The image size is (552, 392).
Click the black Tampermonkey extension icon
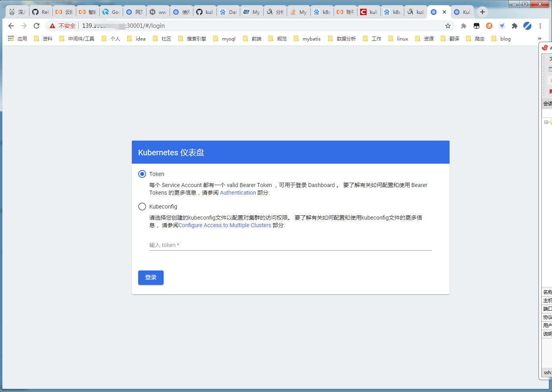click(x=477, y=26)
